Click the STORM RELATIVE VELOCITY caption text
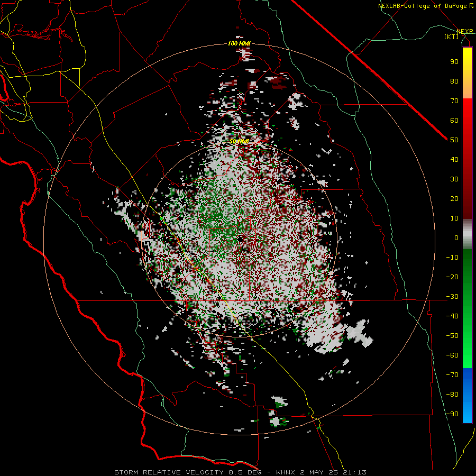 pos(169,472)
